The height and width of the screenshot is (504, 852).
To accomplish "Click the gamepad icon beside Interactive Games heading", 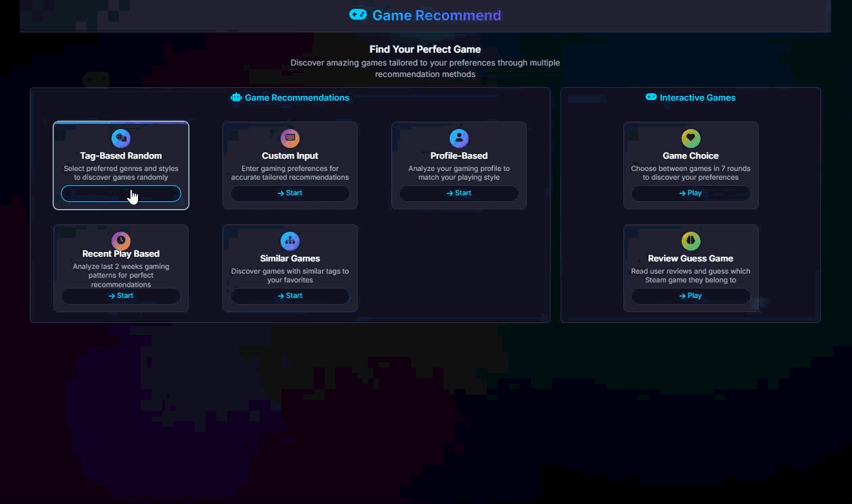I will click(650, 97).
